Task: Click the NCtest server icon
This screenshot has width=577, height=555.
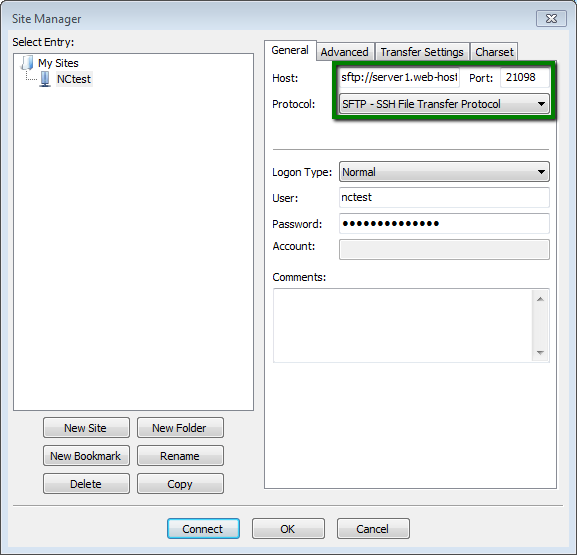Action: pos(45,79)
